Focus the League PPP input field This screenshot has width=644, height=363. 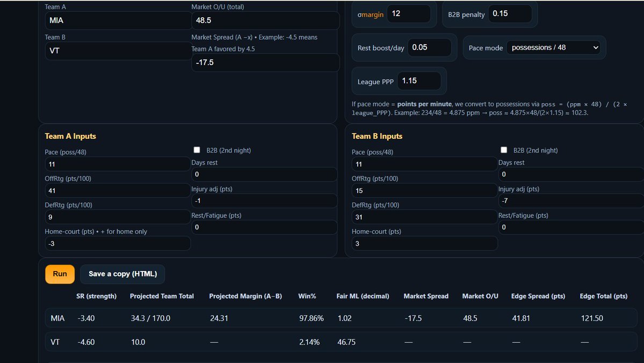tap(419, 81)
